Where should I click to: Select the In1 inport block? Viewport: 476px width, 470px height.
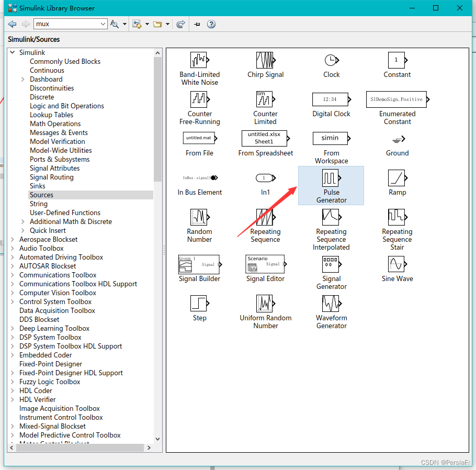pyautogui.click(x=265, y=184)
